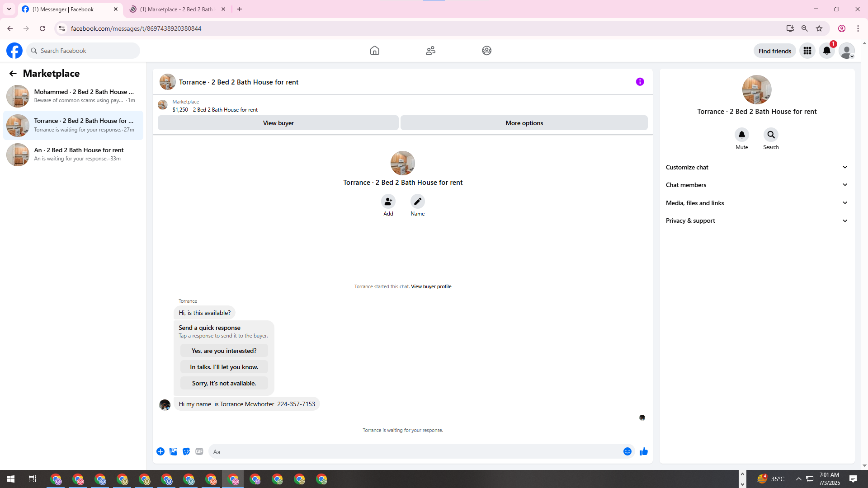Expand the Privacy & support section
Image resolution: width=868 pixels, height=488 pixels.
pos(756,221)
